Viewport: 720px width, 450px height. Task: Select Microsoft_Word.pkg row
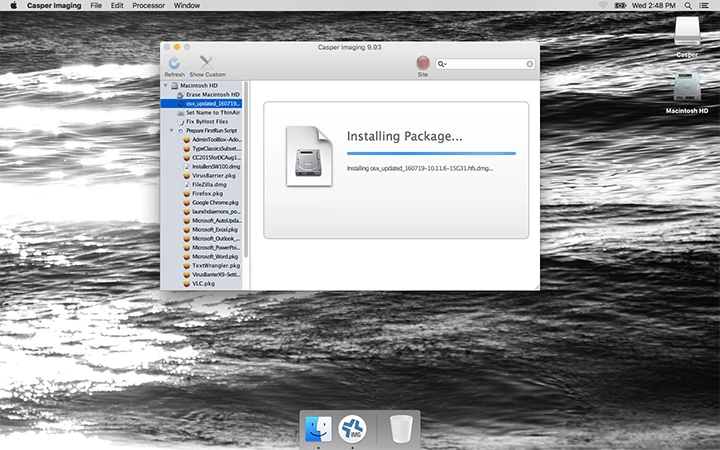pos(201,257)
